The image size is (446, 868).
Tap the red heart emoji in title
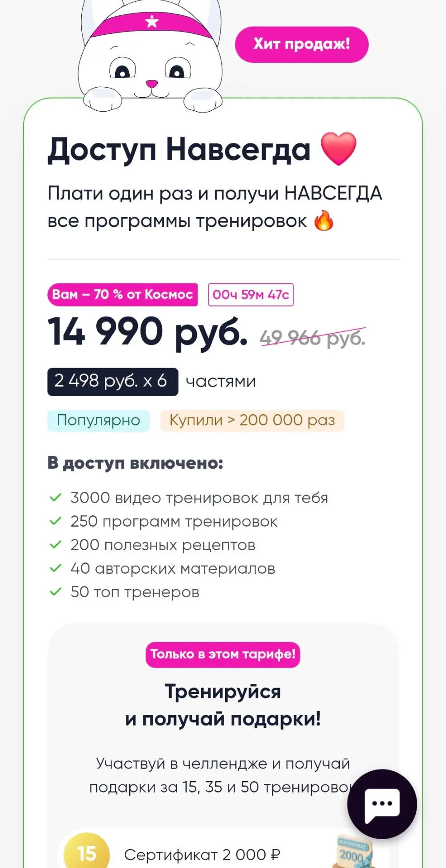pyautogui.click(x=338, y=149)
